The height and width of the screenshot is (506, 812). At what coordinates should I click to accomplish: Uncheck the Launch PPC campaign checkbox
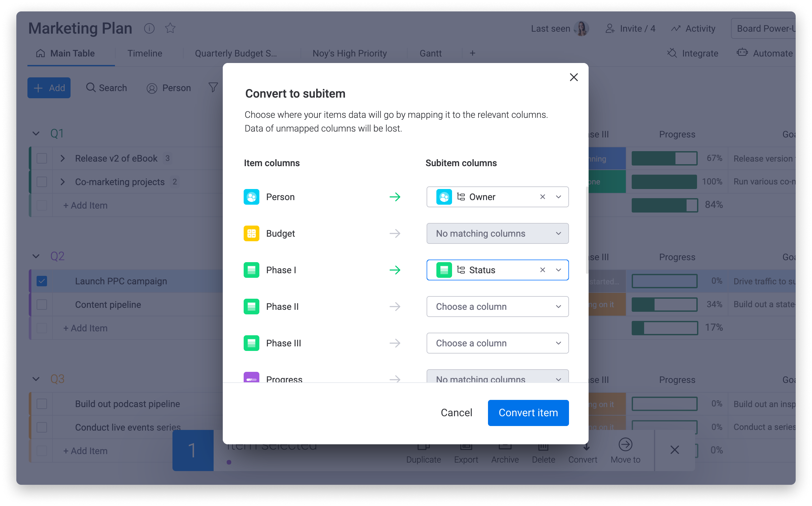pyautogui.click(x=42, y=281)
